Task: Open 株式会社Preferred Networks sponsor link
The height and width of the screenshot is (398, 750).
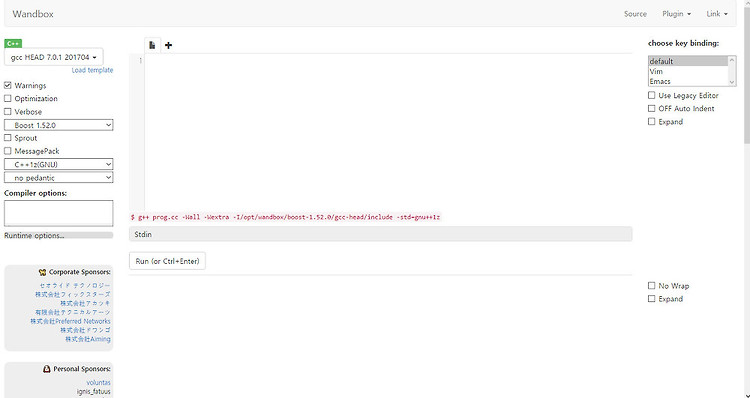Action: click(x=70, y=321)
